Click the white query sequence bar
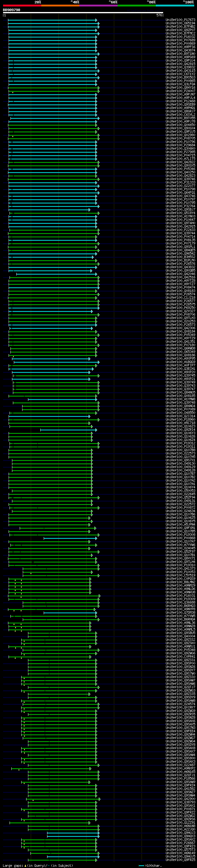 pos(83,13)
